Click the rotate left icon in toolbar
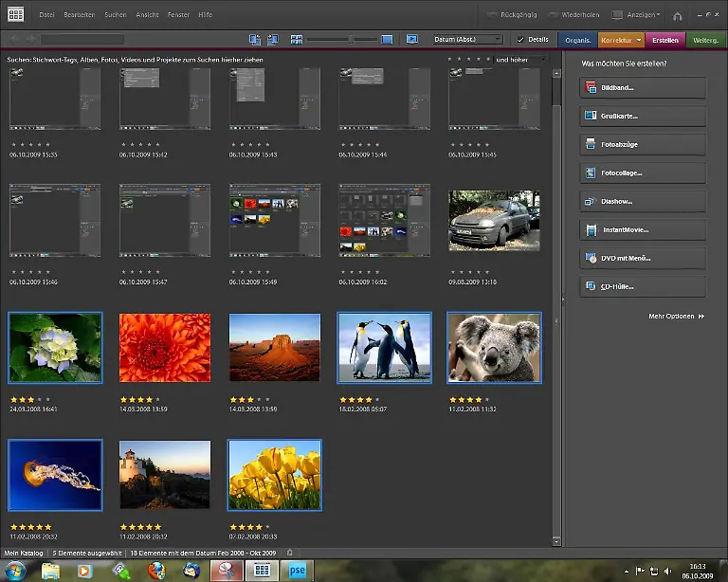 [255, 40]
